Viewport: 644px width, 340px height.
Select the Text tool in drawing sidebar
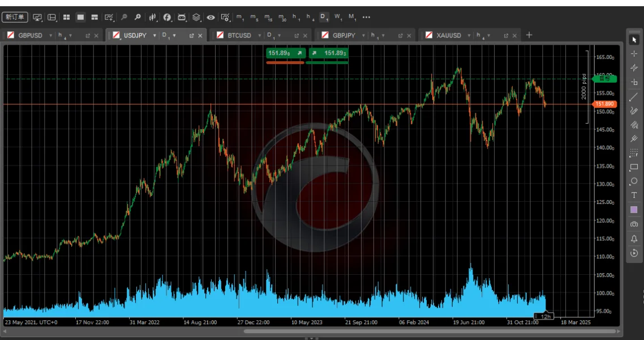tap(634, 195)
